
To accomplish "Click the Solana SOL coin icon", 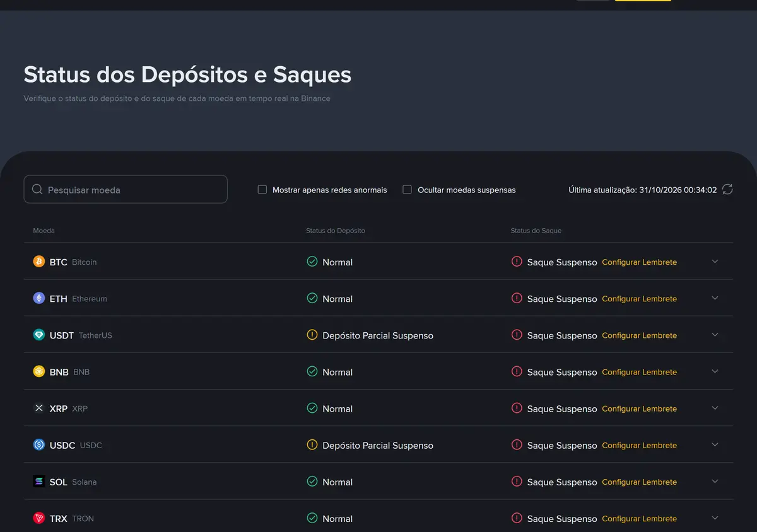I will (x=39, y=482).
